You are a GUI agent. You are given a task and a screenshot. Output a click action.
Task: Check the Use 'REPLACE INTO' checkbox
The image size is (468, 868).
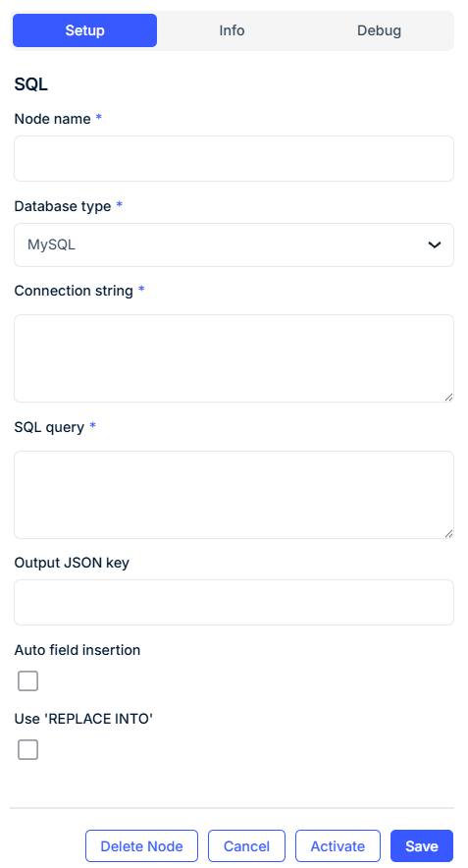28,749
